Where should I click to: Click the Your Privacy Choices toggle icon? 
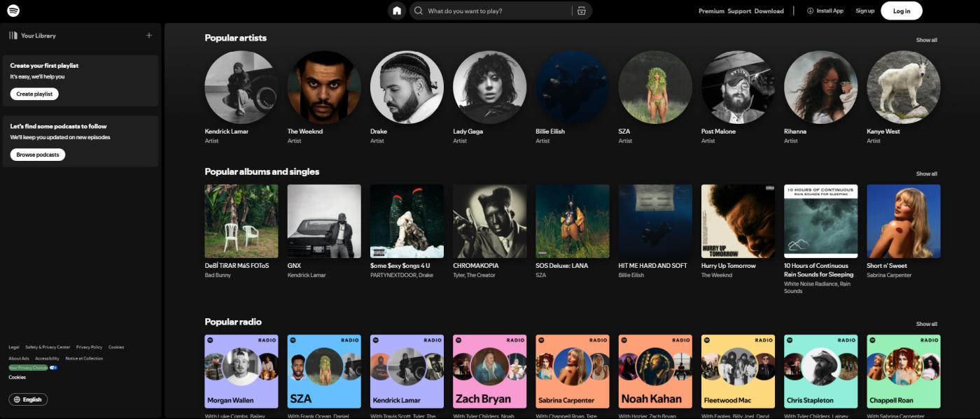point(53,367)
